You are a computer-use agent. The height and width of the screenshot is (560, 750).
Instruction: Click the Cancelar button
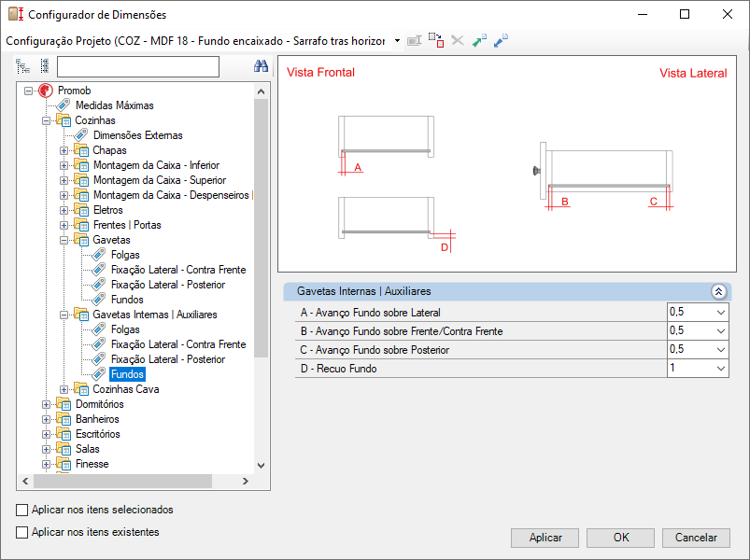[696, 538]
